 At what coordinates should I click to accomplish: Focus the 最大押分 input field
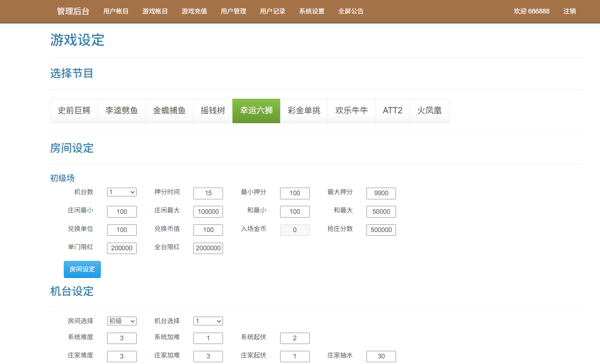[381, 193]
